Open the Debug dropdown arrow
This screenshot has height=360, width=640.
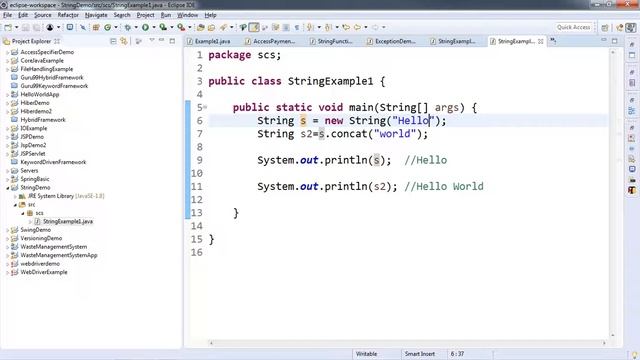tap(136, 27)
